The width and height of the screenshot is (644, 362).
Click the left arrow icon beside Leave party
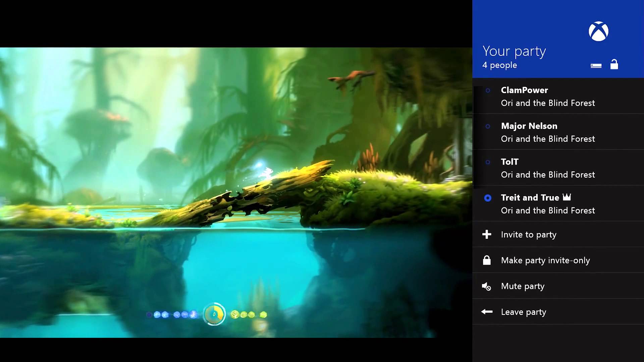tap(487, 312)
